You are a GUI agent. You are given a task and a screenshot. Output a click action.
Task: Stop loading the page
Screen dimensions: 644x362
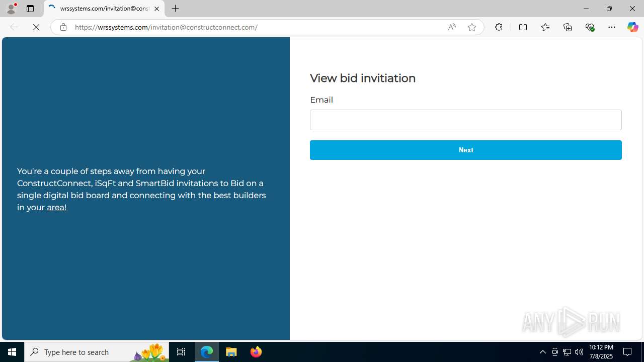(x=36, y=27)
